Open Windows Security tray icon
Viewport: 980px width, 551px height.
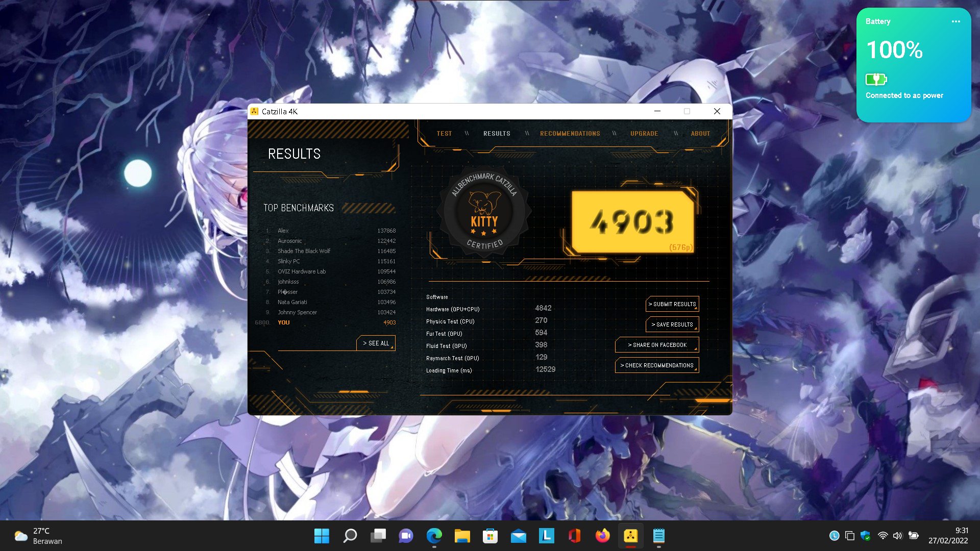(x=865, y=536)
